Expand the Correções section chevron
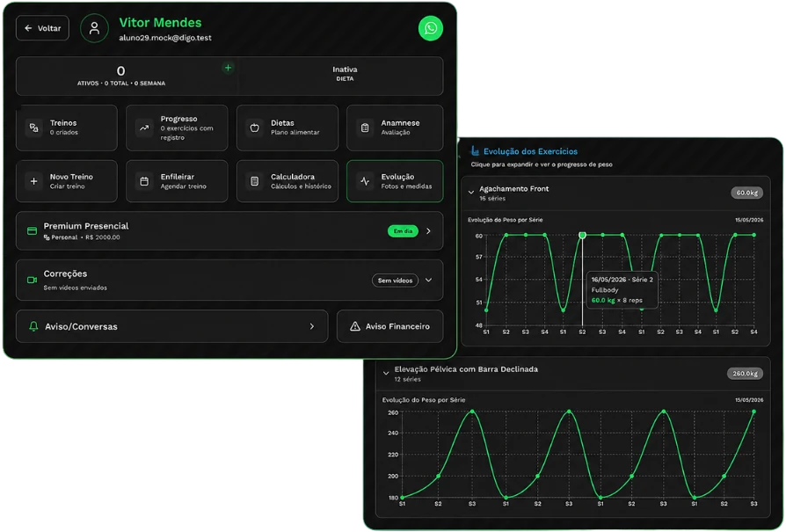 click(428, 280)
